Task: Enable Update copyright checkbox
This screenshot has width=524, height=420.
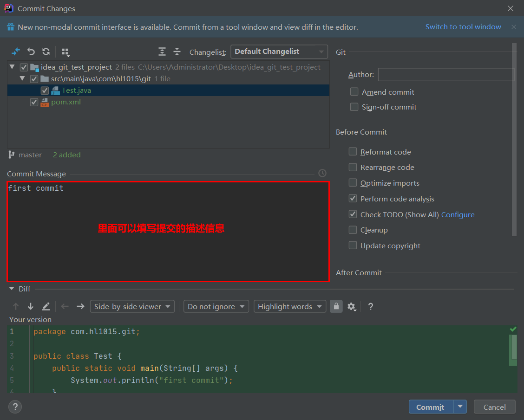Action: [x=353, y=246]
